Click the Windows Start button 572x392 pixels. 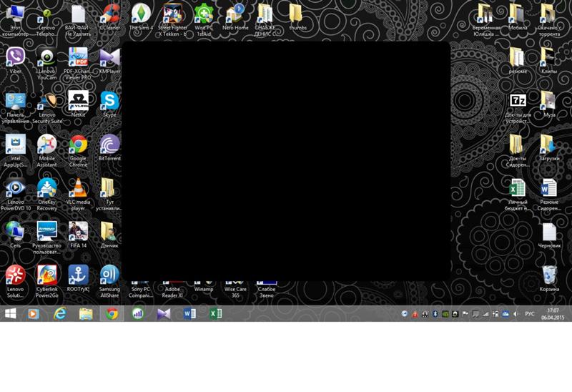(x=10, y=313)
